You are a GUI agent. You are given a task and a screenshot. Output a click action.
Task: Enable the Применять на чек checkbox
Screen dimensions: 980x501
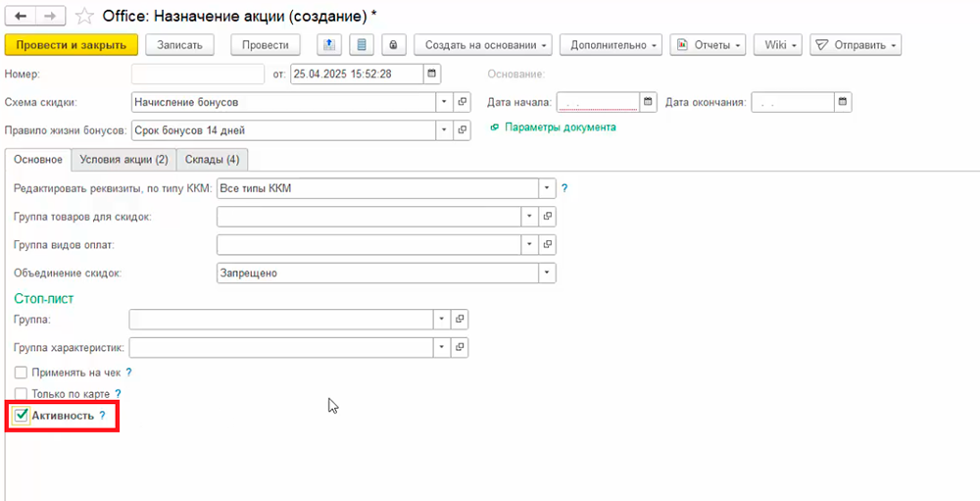pos(22,373)
